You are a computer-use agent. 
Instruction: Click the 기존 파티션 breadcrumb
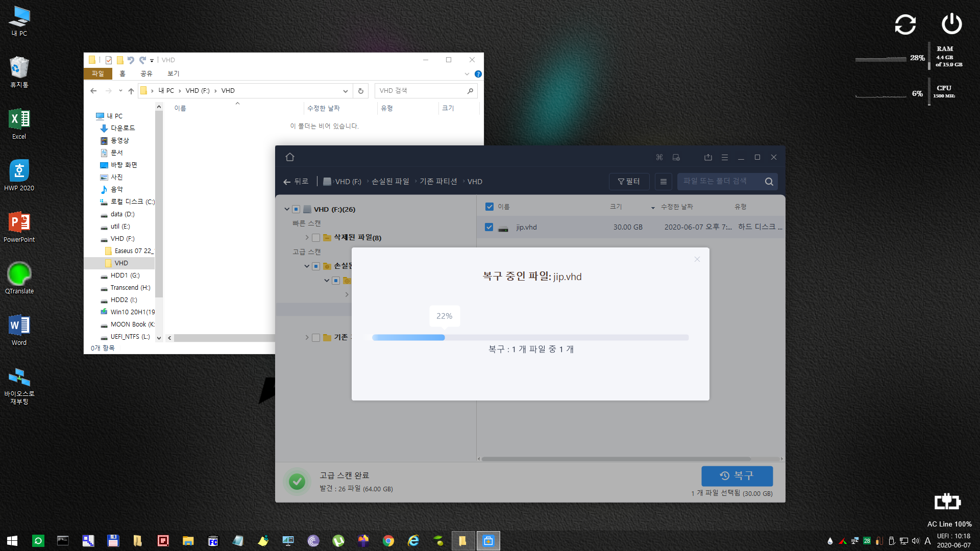coord(438,182)
